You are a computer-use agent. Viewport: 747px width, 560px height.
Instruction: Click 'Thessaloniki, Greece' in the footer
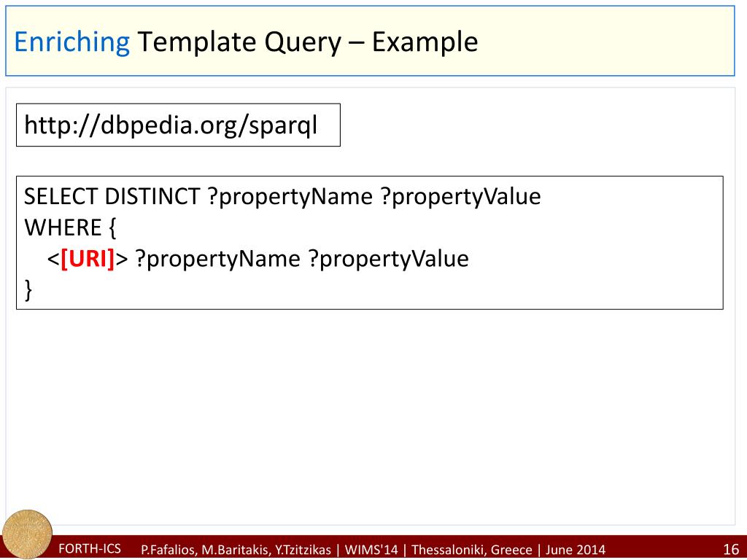472,550
